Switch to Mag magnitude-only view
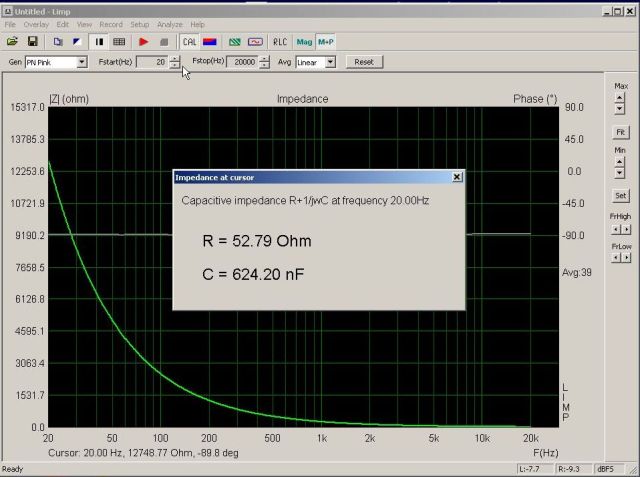Viewport: 640px width, 477px height. [304, 42]
